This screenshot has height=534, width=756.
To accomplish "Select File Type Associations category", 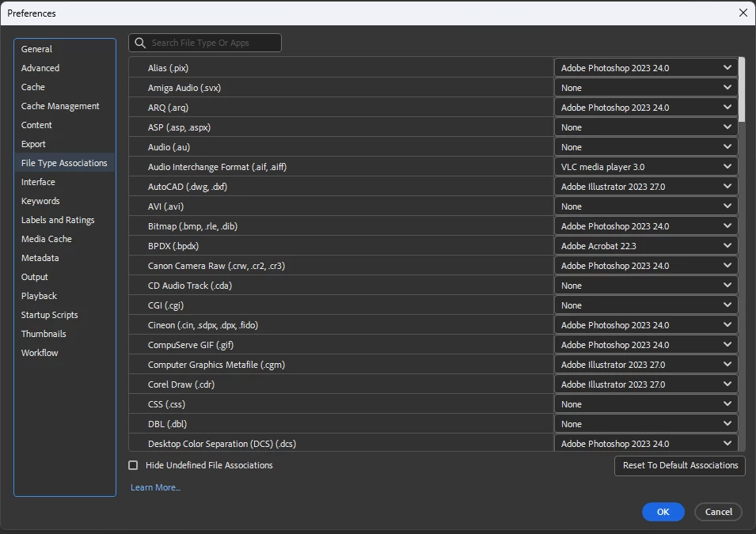I will click(x=64, y=163).
